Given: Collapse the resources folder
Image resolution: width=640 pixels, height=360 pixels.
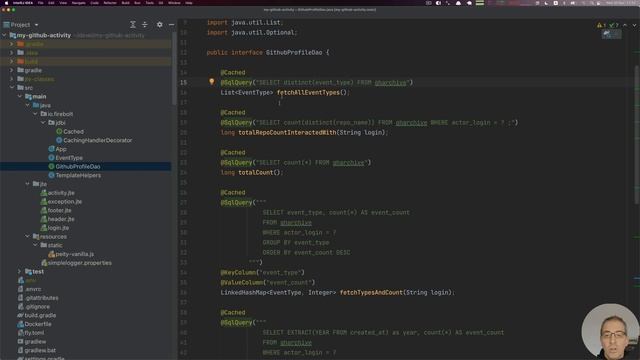Looking at the screenshot, I should [27, 237].
